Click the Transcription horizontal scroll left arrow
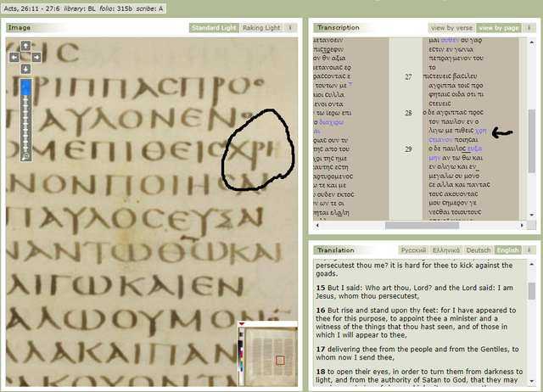 [317, 225]
